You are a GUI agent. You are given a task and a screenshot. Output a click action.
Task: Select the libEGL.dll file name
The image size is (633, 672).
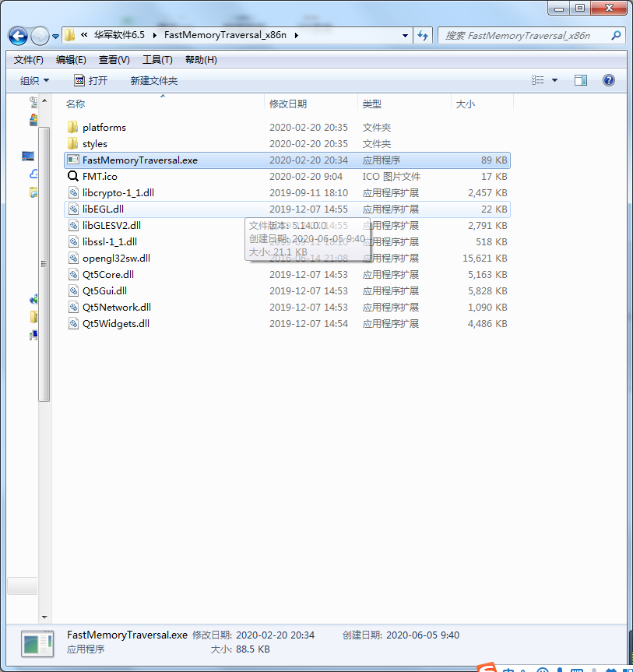tap(104, 209)
